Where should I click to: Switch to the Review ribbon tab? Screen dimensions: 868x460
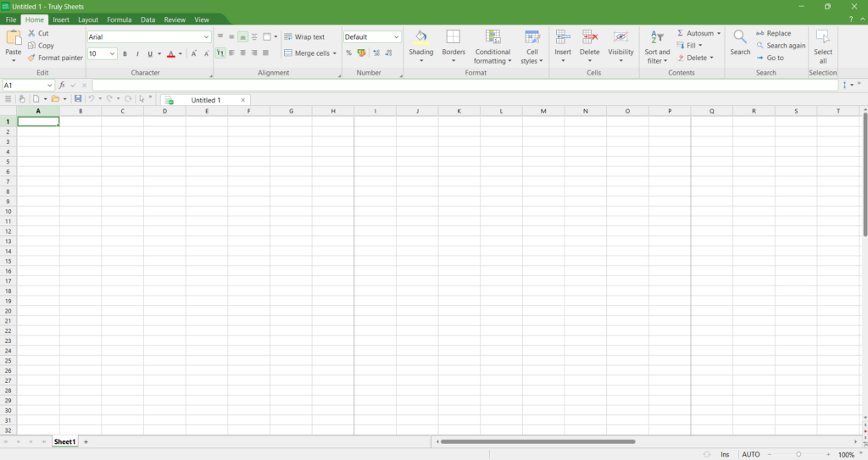pyautogui.click(x=175, y=19)
